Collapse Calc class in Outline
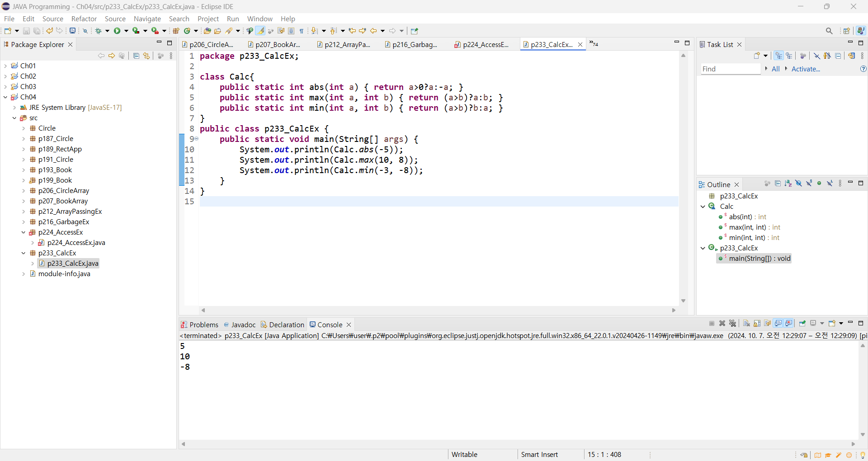 point(703,207)
